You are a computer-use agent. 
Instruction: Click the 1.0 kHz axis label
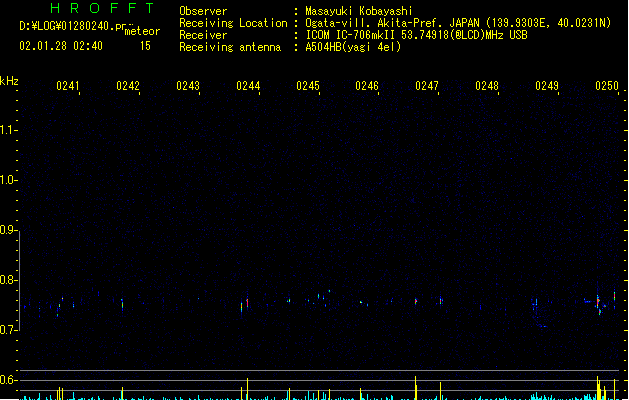pos(8,180)
